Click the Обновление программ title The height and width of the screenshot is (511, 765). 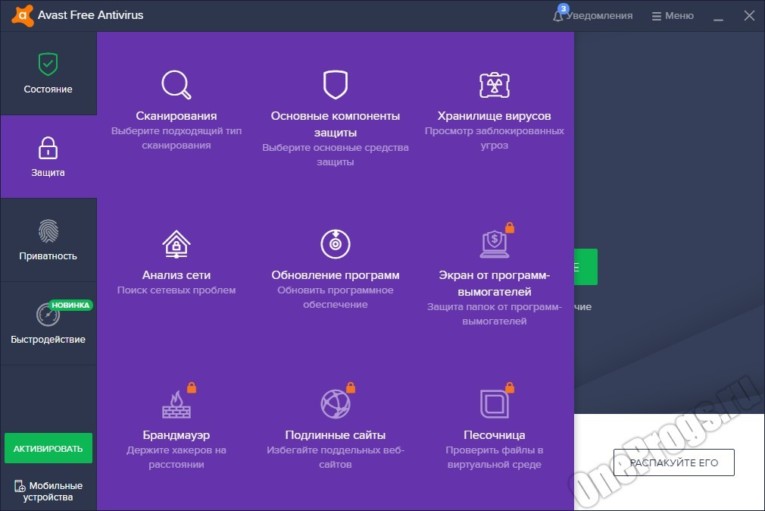(335, 275)
